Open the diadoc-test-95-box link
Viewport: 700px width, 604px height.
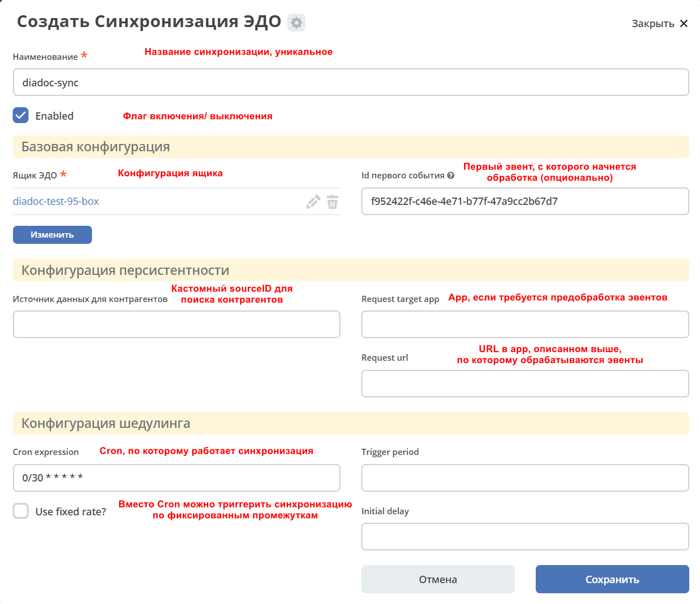point(56,202)
